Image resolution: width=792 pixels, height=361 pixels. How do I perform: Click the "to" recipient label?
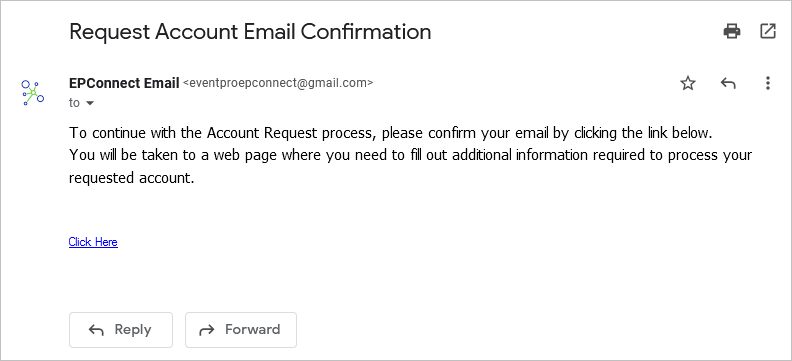[x=74, y=102]
